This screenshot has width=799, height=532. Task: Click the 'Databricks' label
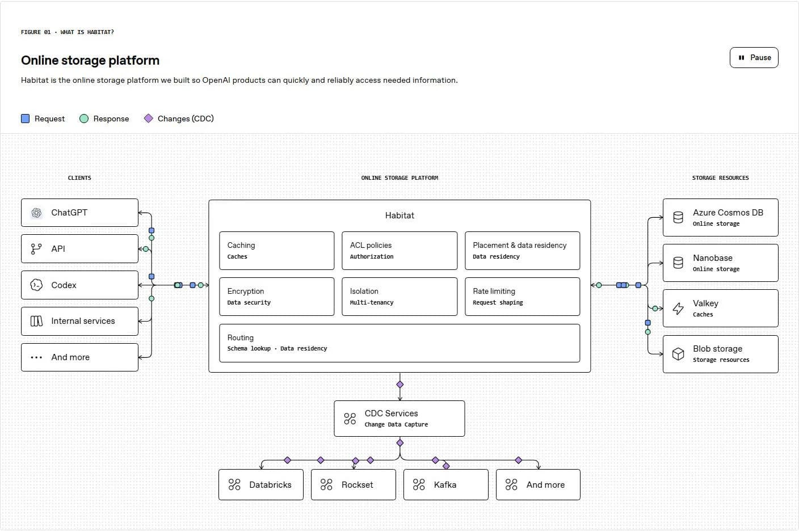[x=270, y=485]
